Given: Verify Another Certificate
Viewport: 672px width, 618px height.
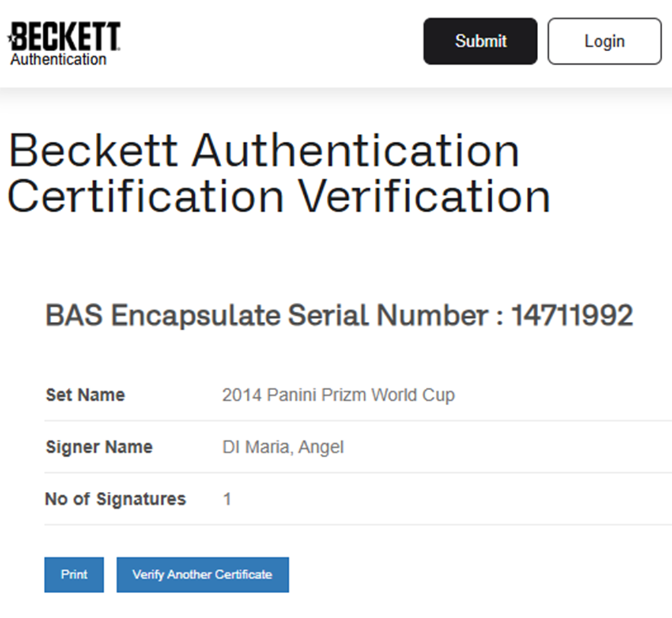Looking at the screenshot, I should click(202, 575).
